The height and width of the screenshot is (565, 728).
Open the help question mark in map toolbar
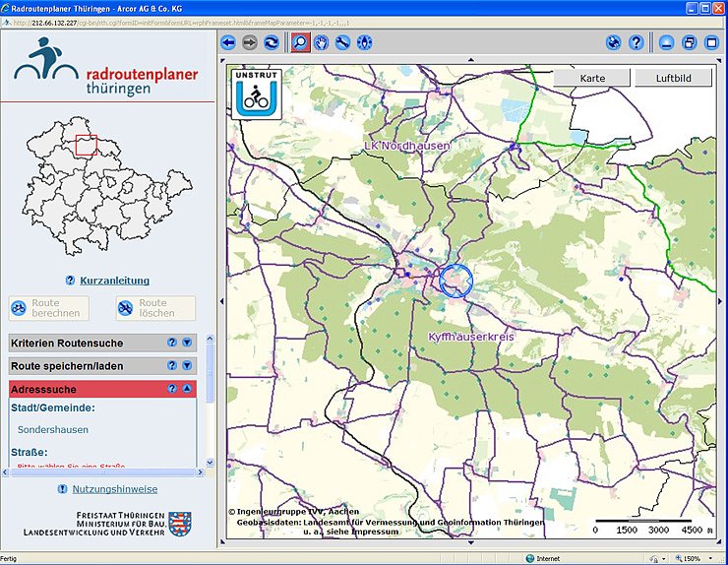(x=636, y=42)
